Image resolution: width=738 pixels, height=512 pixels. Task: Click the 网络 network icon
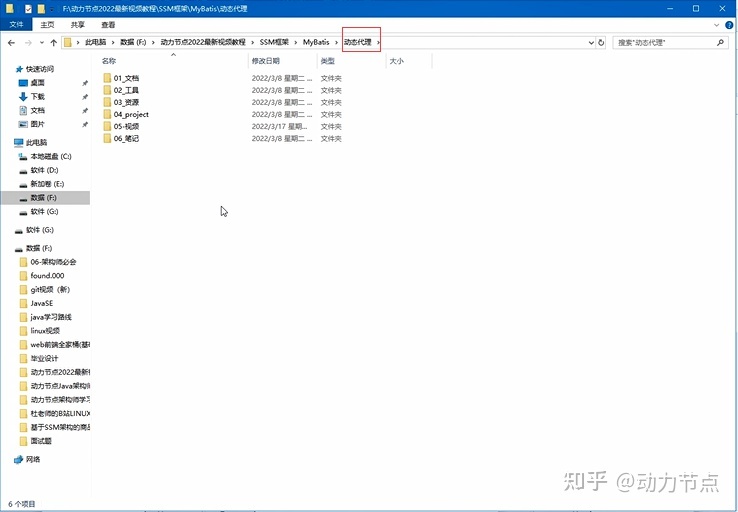click(x=18, y=459)
